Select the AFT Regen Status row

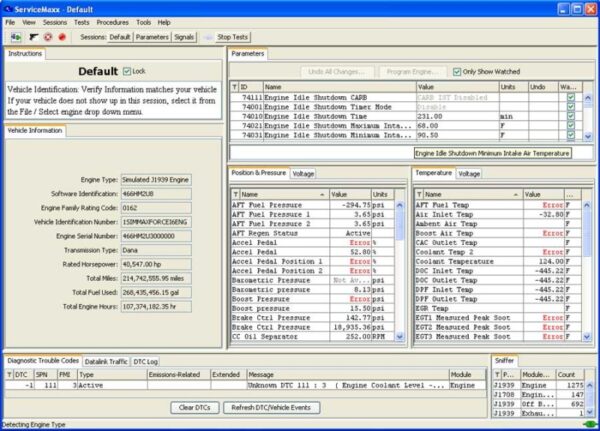point(312,233)
